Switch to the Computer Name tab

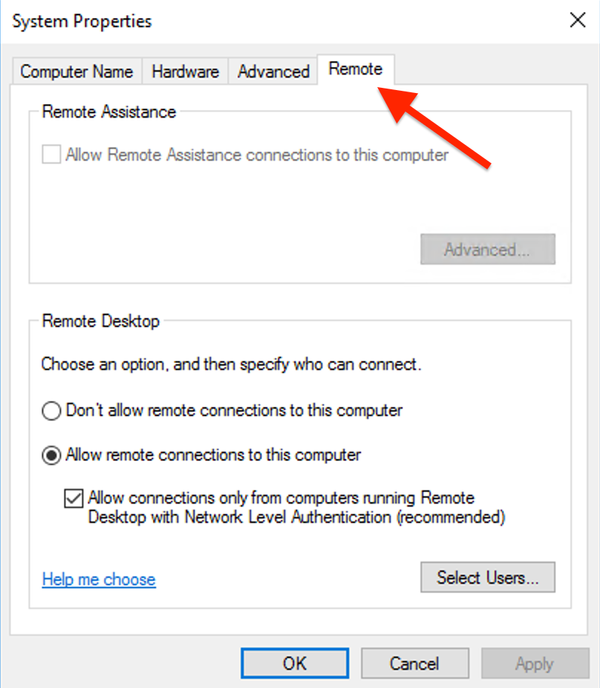click(x=76, y=72)
